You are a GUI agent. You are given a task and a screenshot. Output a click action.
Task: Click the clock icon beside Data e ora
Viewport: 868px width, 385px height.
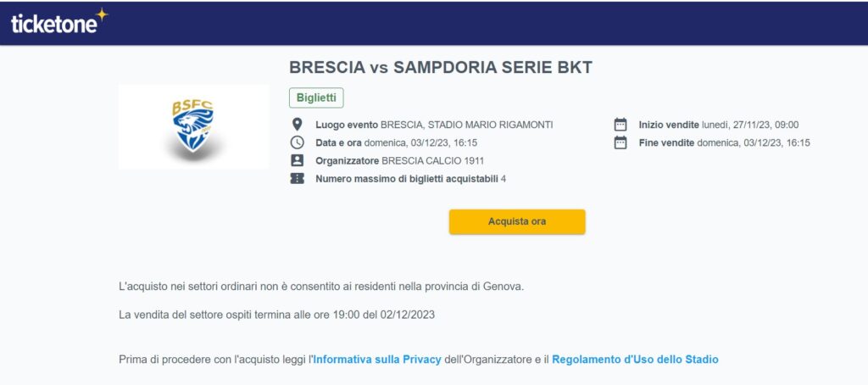(x=298, y=142)
